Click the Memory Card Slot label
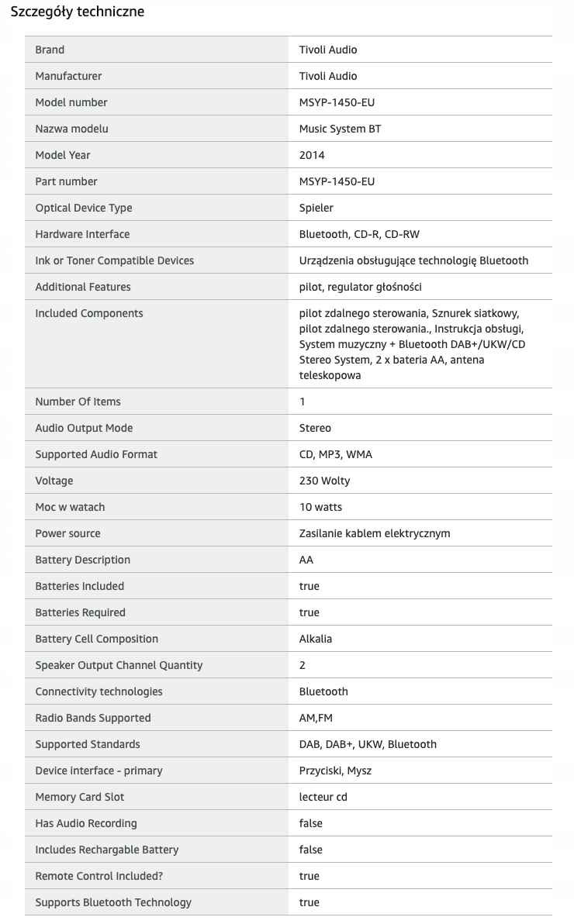574x924 pixels. click(80, 797)
